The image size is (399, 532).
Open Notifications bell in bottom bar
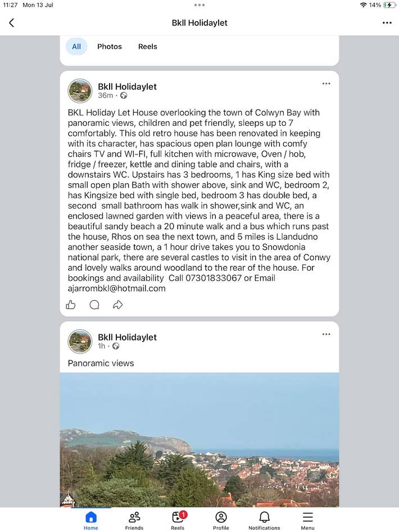coord(264,520)
